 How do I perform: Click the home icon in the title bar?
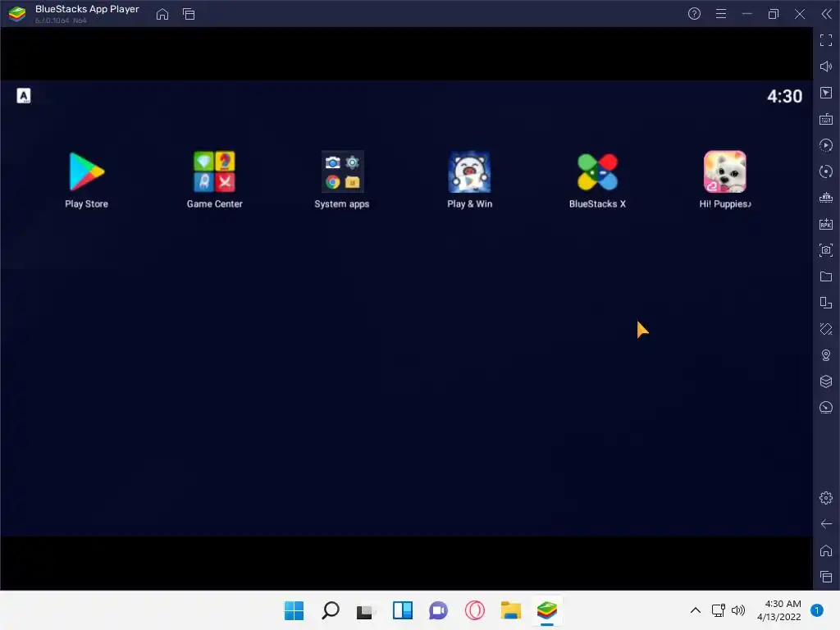(x=162, y=14)
